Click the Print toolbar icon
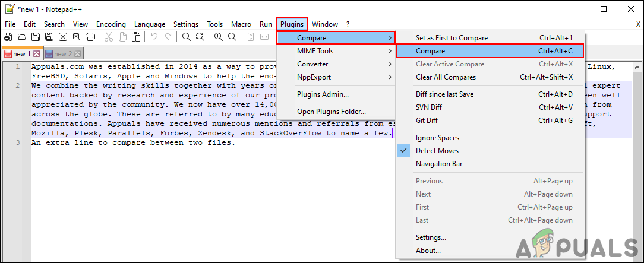Screen dimensions: 644x263 [x=90, y=37]
